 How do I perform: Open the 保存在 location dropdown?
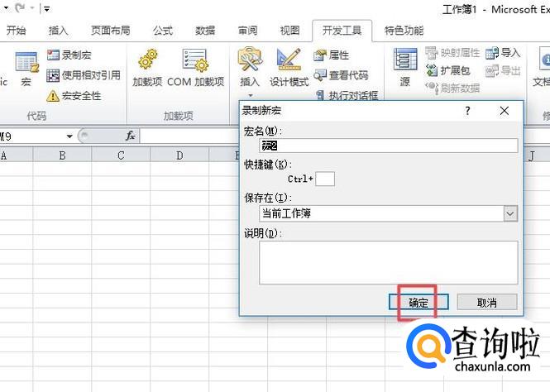509,213
